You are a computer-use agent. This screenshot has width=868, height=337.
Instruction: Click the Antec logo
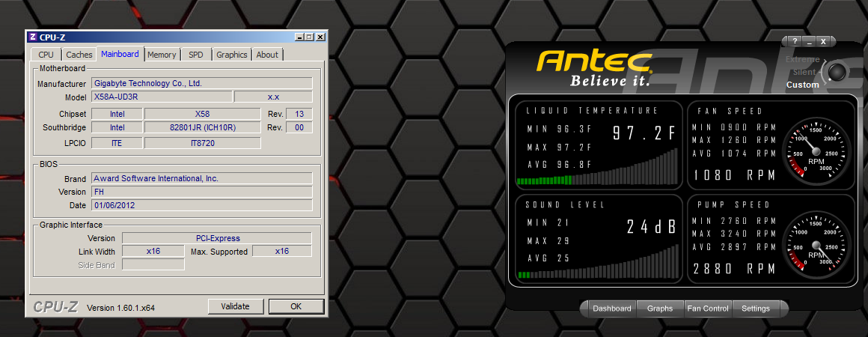595,62
